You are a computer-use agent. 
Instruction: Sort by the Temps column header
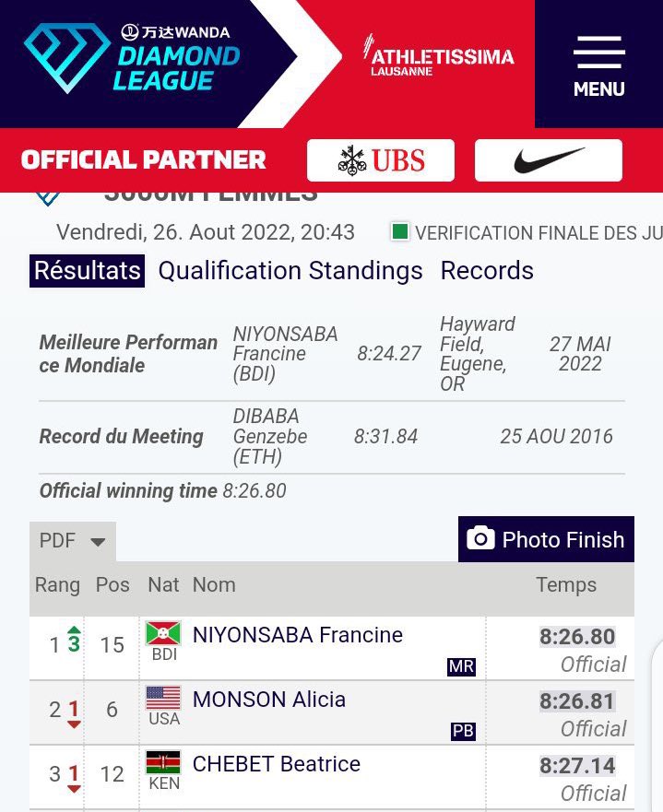point(565,584)
